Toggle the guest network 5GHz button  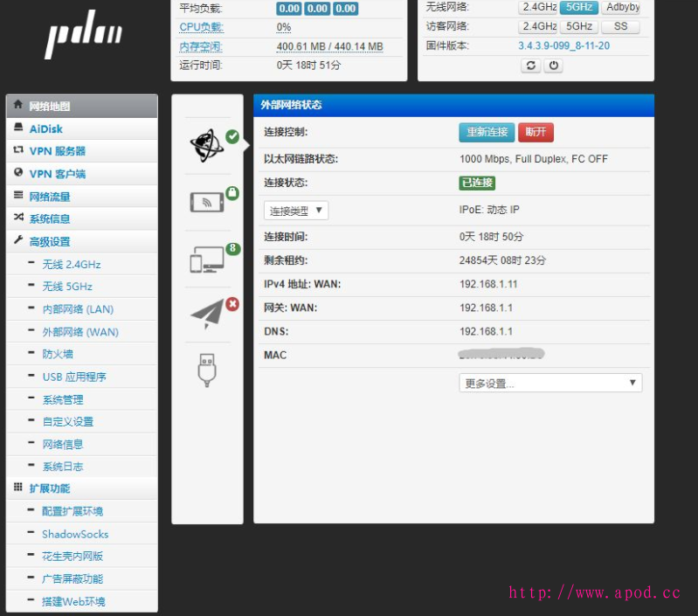(578, 26)
